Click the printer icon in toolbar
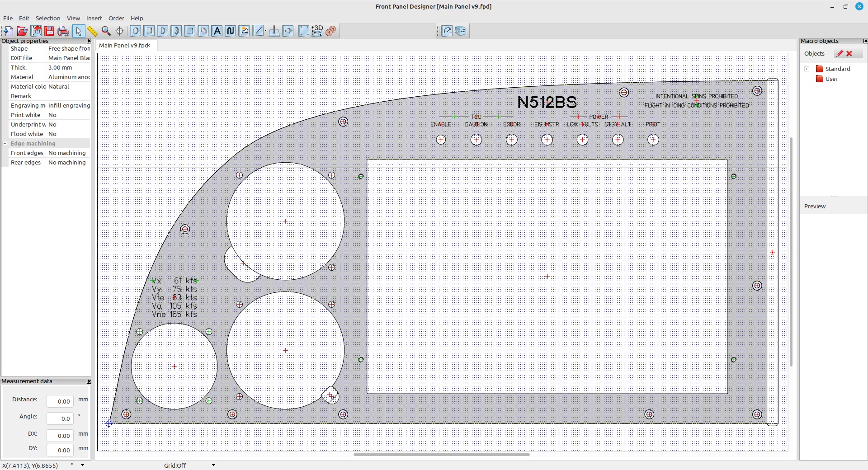The width and height of the screenshot is (868, 470). coord(63,31)
